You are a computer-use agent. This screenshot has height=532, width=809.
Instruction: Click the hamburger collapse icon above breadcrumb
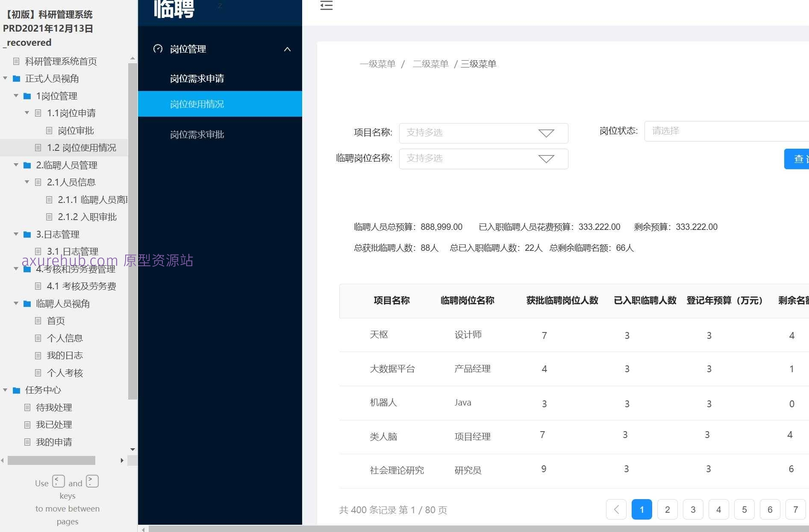pyautogui.click(x=326, y=5)
